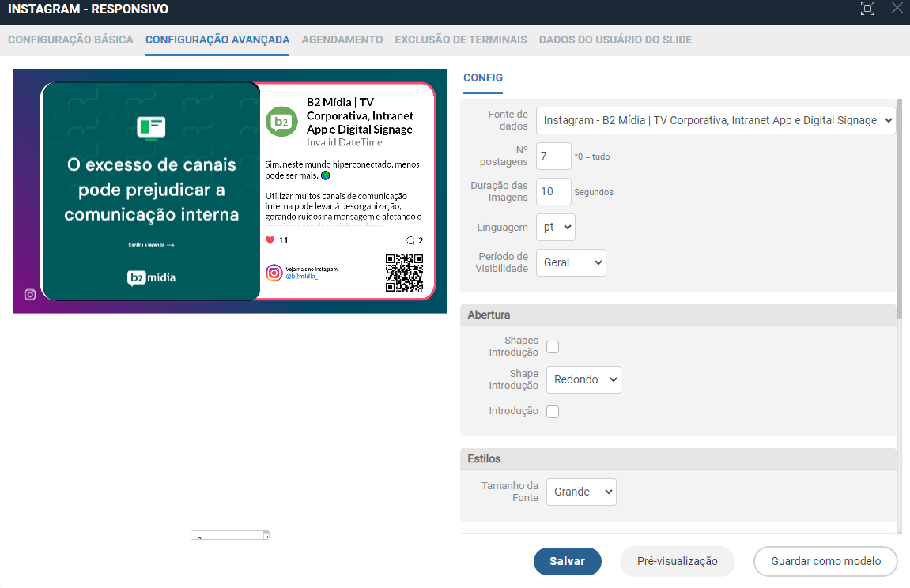Expand the Período de Visibilidade dropdown
The height and width of the screenshot is (588, 910).
pyautogui.click(x=571, y=262)
